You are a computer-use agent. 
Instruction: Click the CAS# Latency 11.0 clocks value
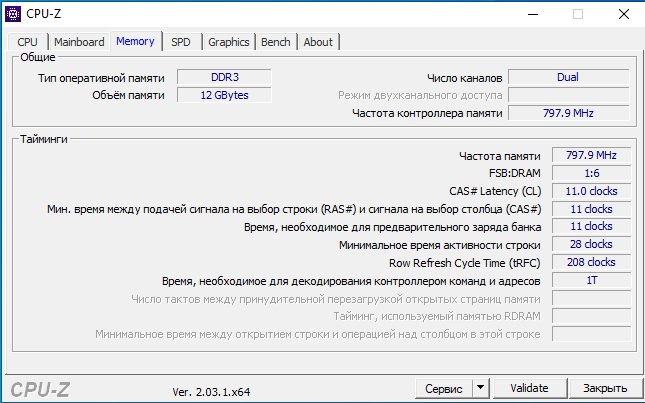(590, 191)
